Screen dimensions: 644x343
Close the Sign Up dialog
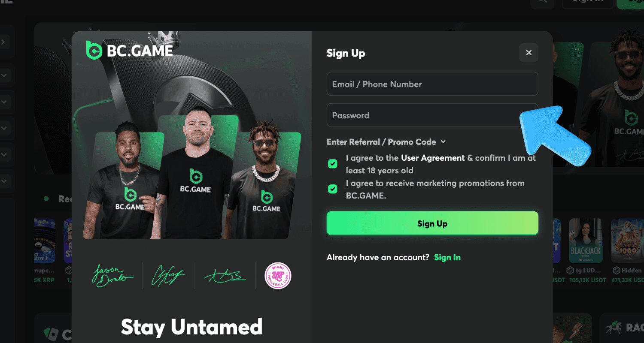(529, 53)
